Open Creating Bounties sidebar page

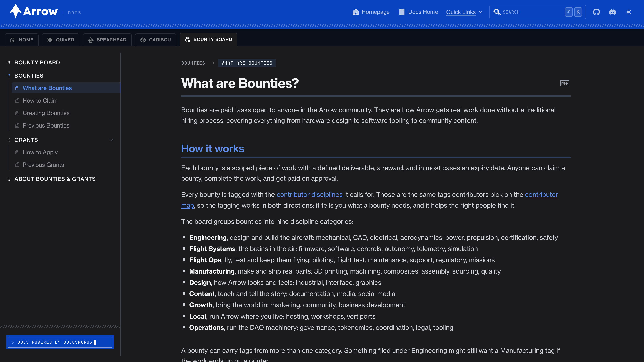pyautogui.click(x=66, y=113)
